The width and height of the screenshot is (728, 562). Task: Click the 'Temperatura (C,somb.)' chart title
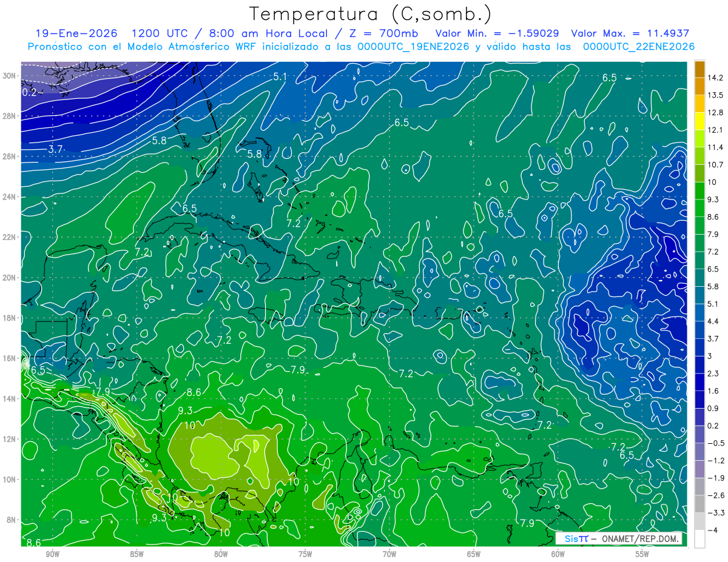(371, 15)
